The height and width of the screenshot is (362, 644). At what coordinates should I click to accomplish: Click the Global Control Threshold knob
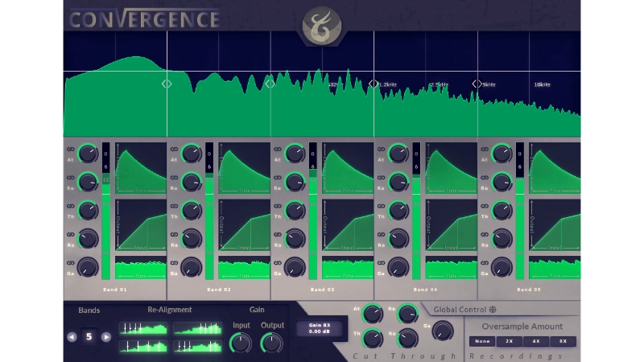point(373,339)
